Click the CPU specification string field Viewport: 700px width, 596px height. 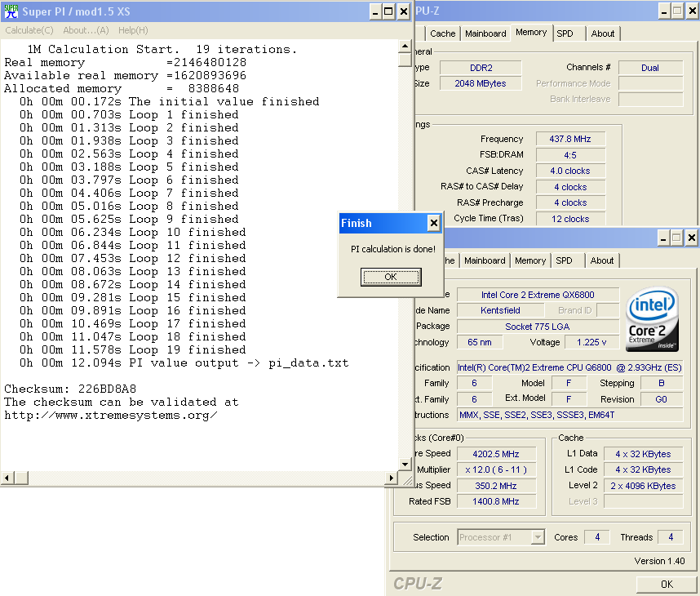(569, 367)
